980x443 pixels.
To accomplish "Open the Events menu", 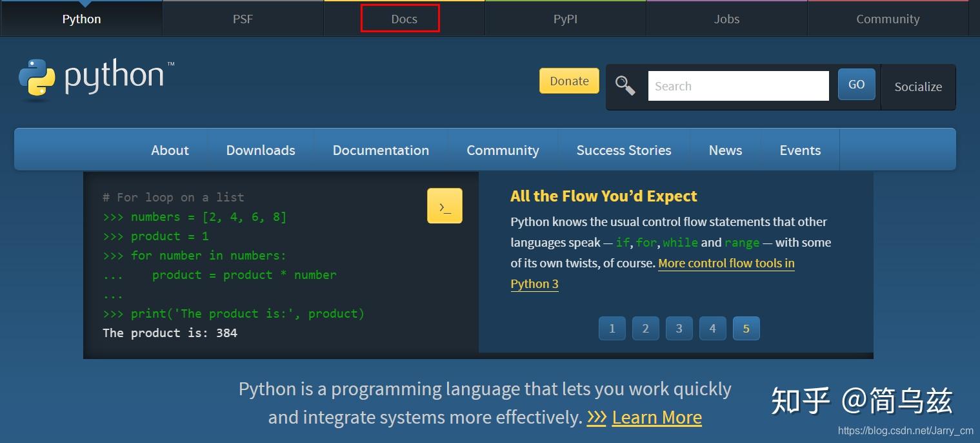I will click(x=800, y=150).
